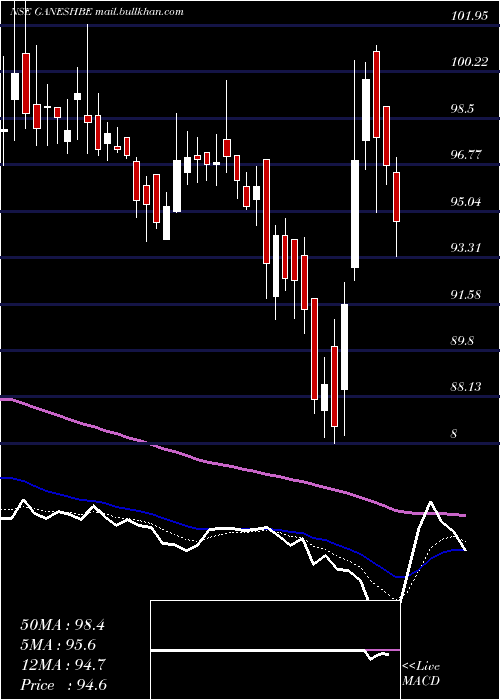
Task: Click the tall white candle rising to 96.77
Action: coord(355,214)
